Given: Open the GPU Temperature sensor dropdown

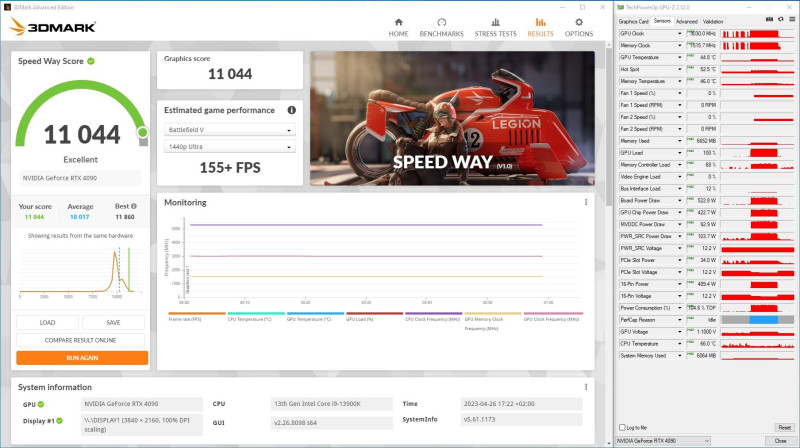Looking at the screenshot, I should pos(680,57).
